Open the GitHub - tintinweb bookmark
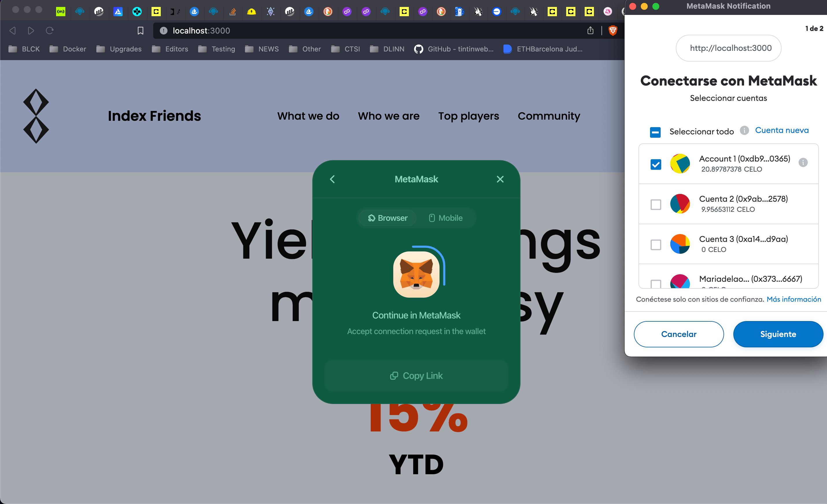This screenshot has height=504, width=827. tap(454, 49)
